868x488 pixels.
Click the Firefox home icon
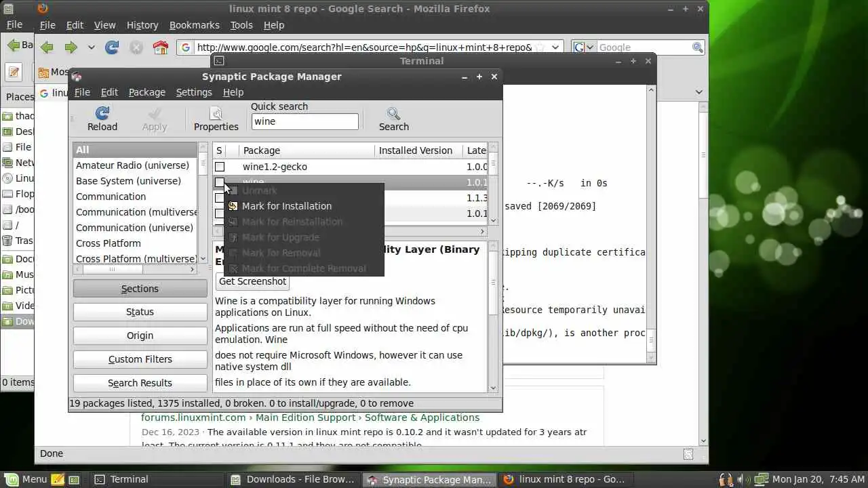pos(161,47)
